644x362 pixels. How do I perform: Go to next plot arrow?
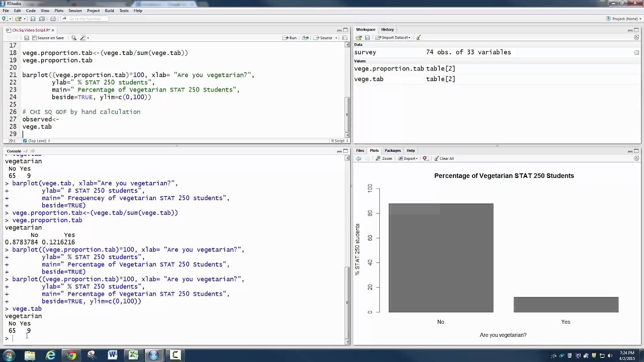click(367, 158)
